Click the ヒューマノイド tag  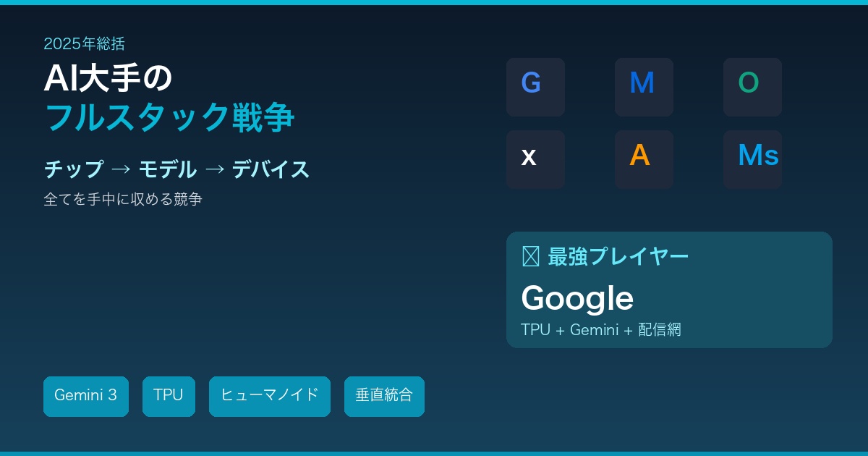(270, 396)
